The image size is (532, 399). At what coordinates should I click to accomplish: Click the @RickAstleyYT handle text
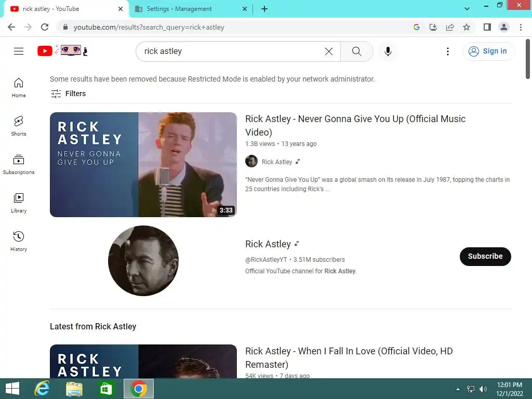pyautogui.click(x=266, y=260)
